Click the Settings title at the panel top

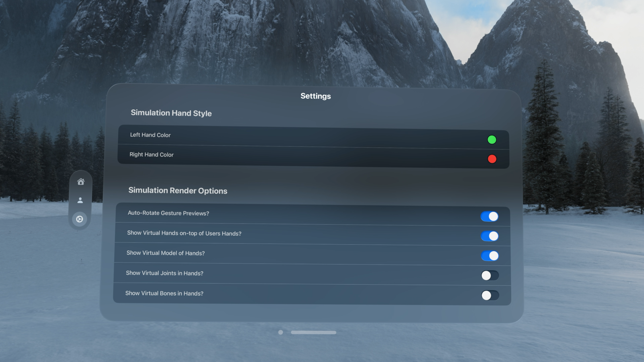point(315,96)
